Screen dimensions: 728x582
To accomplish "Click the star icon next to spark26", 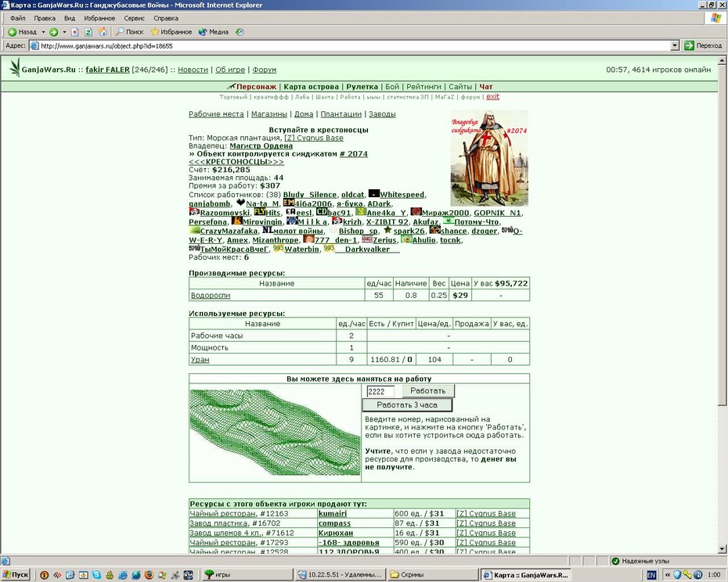I will [387, 230].
